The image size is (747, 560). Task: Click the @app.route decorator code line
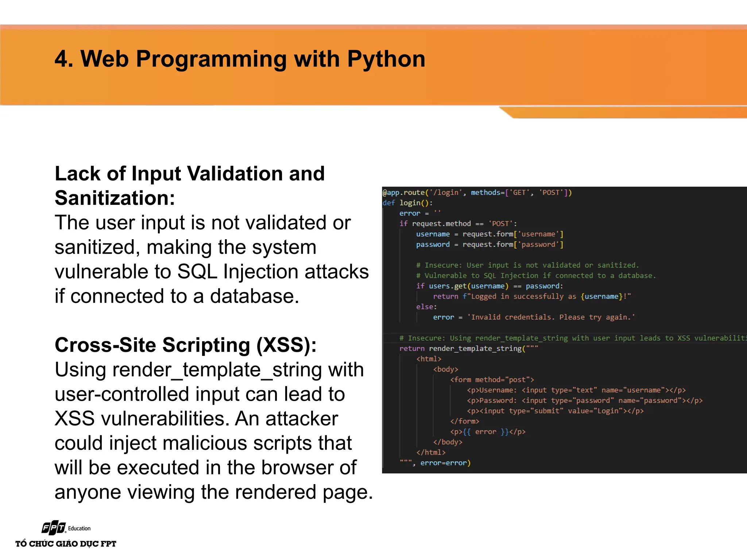tap(477, 192)
